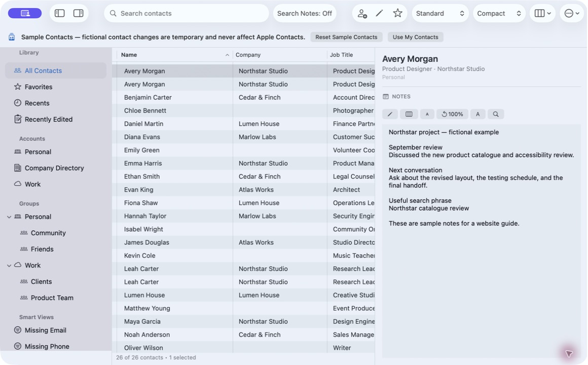Click the filter funnel icon at bottom right
Viewport: 588px width, 365px height.
point(569,353)
